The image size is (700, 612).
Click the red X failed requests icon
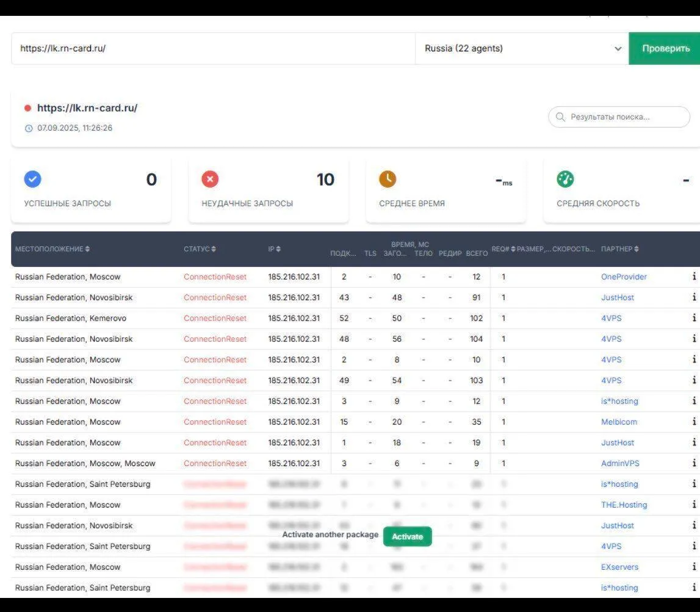coord(210,180)
